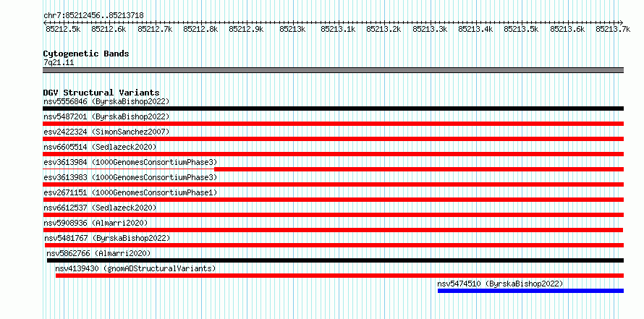Select the red nsv5908936 variant bar
Screen dimensions: 644x319
point(333,230)
